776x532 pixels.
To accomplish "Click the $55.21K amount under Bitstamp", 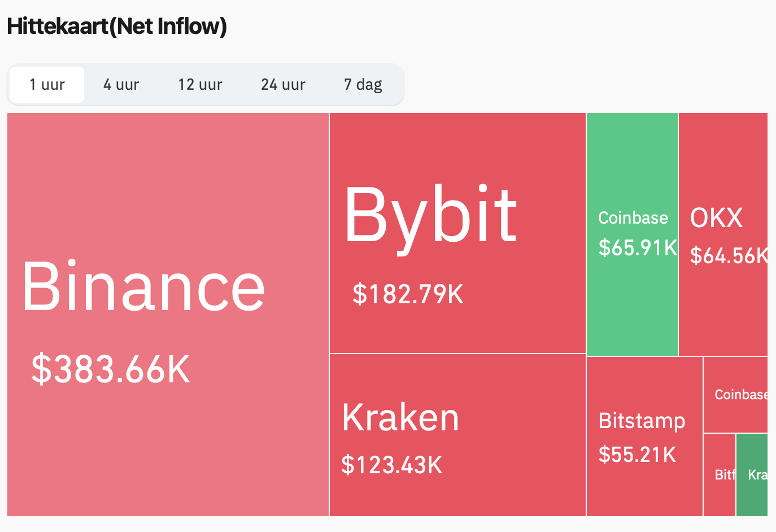I will click(637, 455).
